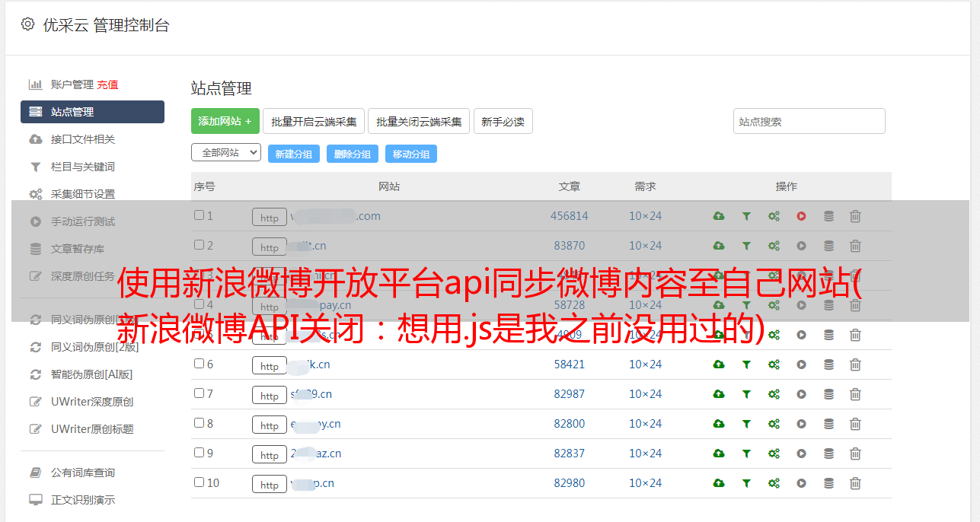Select the checkbox for site 7

click(x=199, y=393)
